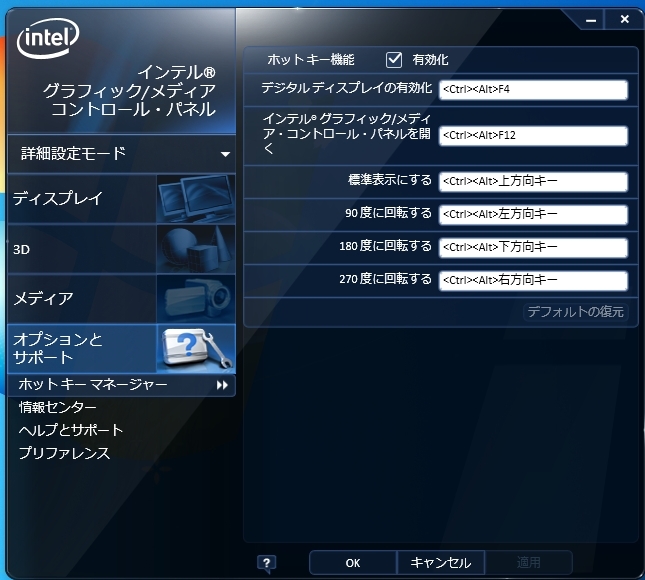Click the 180 度に回転する hotkey field

[x=534, y=247]
